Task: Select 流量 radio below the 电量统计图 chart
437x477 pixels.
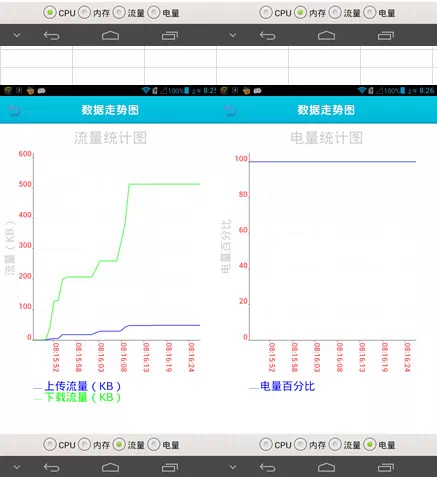Action: [335, 445]
